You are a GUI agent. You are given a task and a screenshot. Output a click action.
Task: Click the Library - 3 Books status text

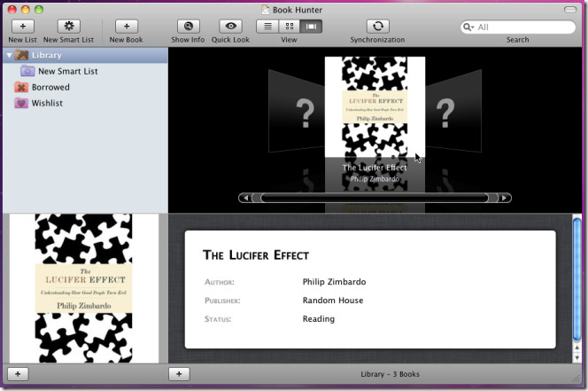pyautogui.click(x=390, y=374)
